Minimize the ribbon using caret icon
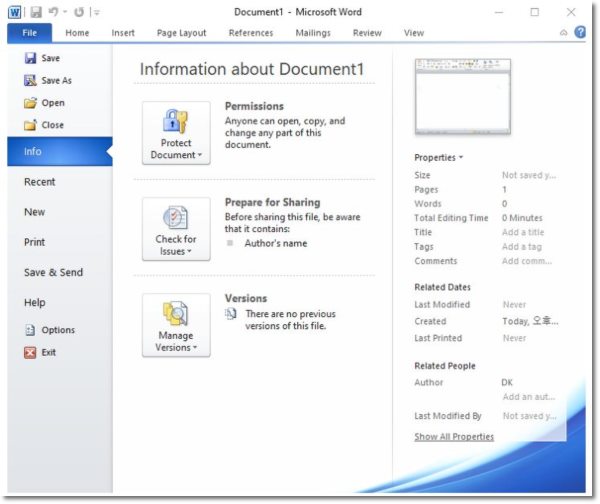Screen dimensions: 600x504 pos(564,33)
